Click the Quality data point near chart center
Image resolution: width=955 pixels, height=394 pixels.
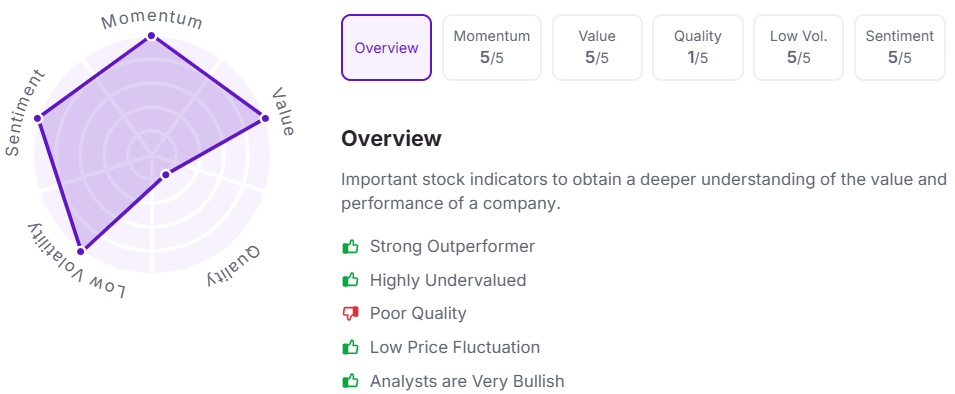pyautogui.click(x=164, y=175)
